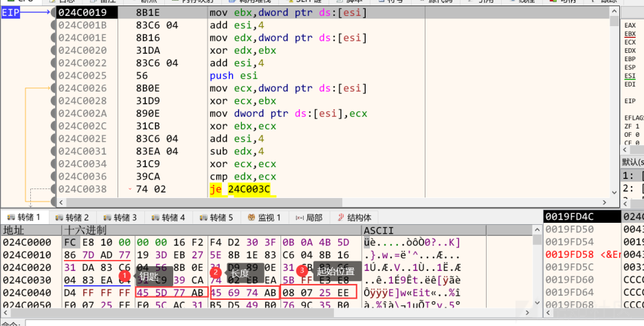Toggle breakpoint bullet beside 024C0020

pyautogui.click(x=53, y=51)
